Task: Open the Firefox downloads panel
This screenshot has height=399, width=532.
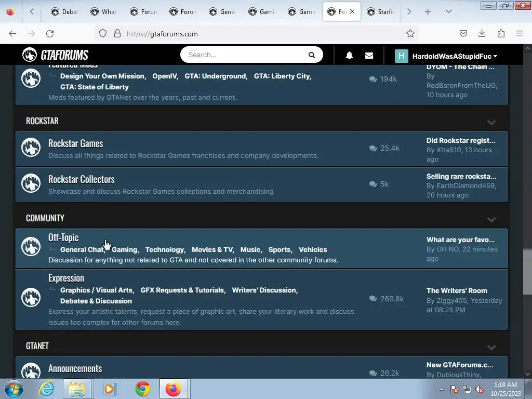Action: click(x=482, y=33)
